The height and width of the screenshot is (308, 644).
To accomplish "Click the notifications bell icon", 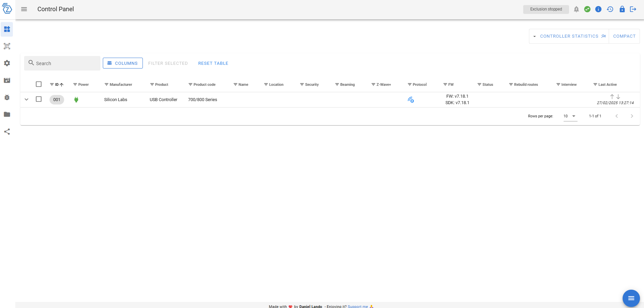I will pyautogui.click(x=576, y=9).
